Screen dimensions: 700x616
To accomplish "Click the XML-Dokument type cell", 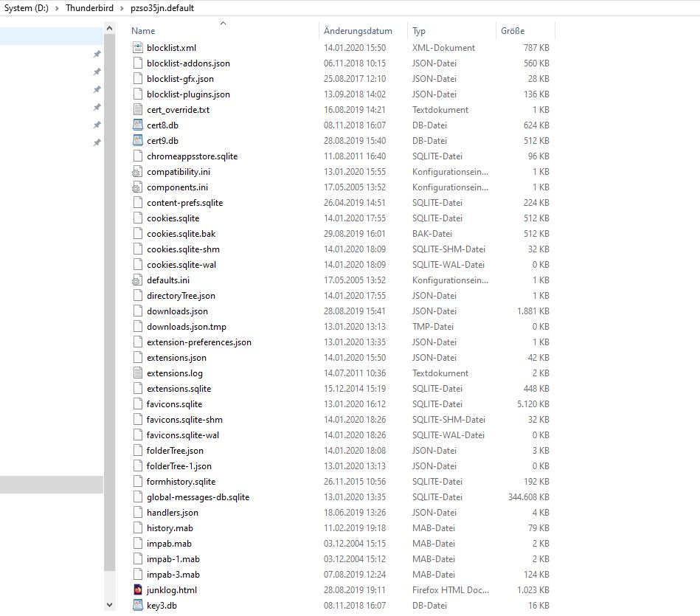I will click(443, 48).
